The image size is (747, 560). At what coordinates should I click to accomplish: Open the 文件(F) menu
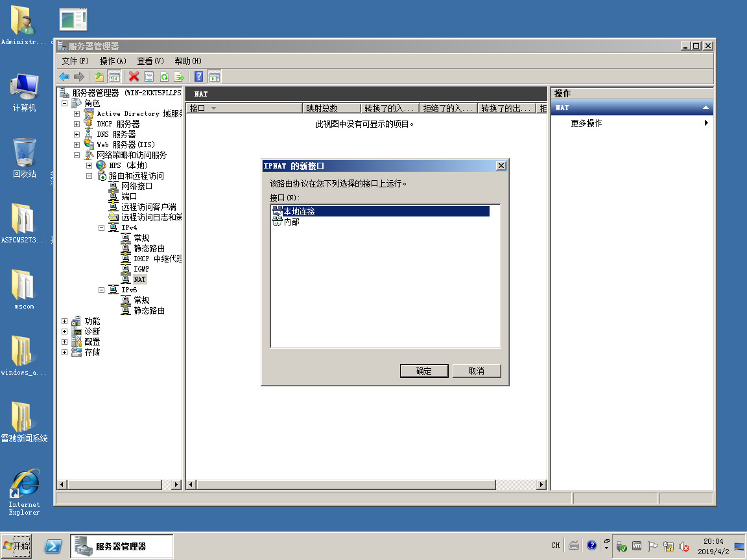pos(75,61)
